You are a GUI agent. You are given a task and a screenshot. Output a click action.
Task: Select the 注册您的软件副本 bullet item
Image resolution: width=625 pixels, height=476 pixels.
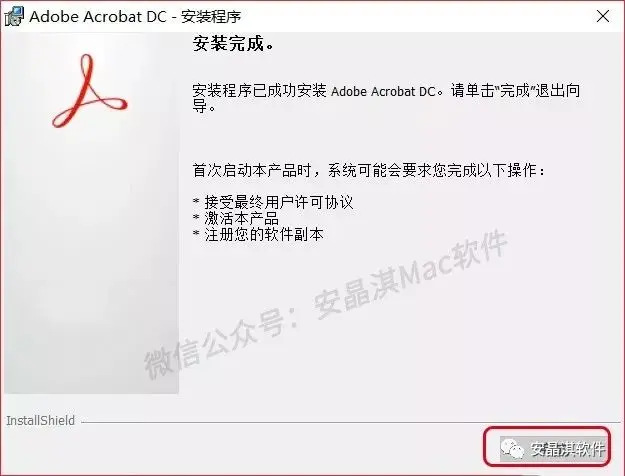(x=263, y=234)
